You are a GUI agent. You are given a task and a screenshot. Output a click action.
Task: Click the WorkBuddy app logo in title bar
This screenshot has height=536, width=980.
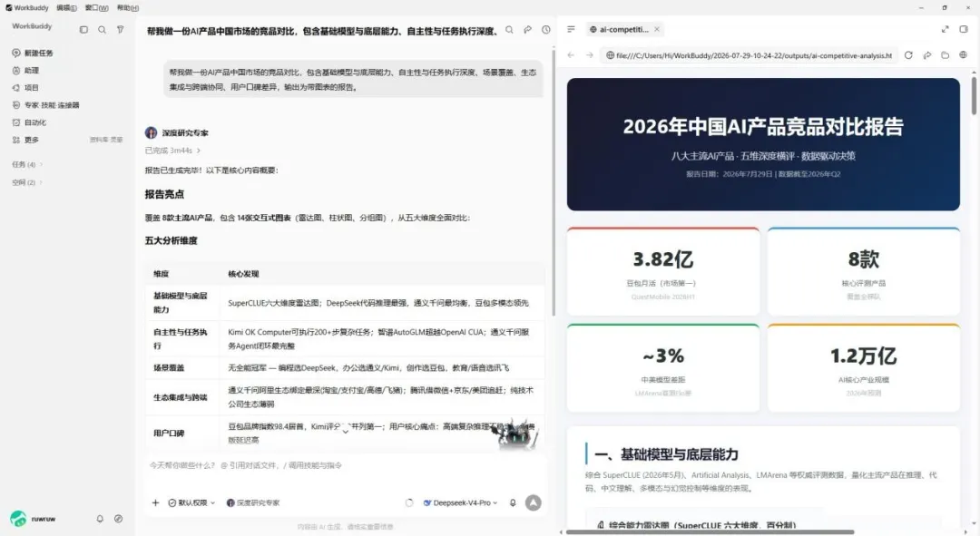click(x=9, y=7)
